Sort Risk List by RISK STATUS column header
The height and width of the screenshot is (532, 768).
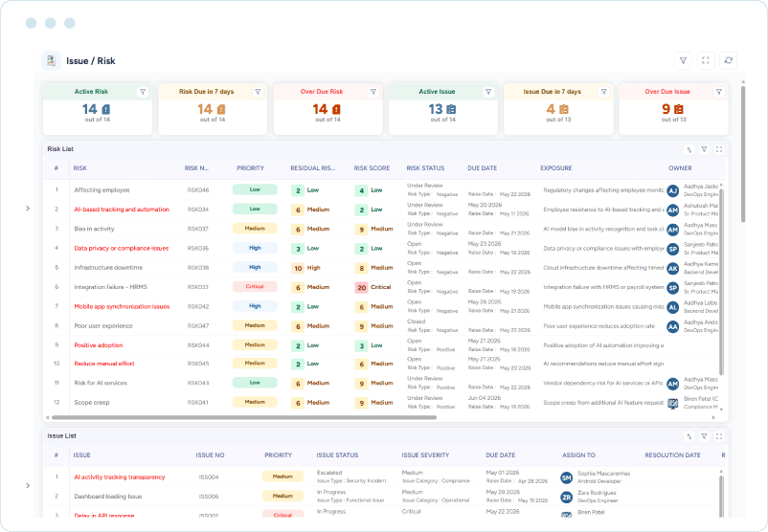pos(425,167)
